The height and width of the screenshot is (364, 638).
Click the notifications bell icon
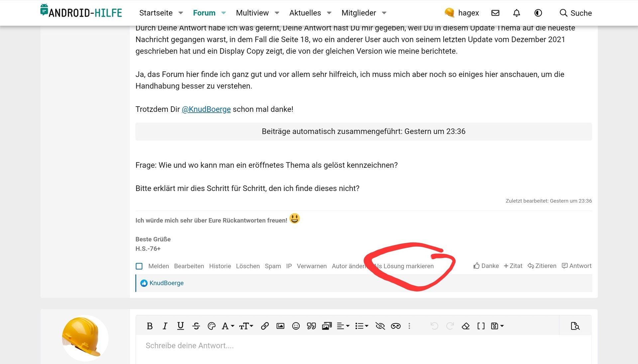pos(516,13)
